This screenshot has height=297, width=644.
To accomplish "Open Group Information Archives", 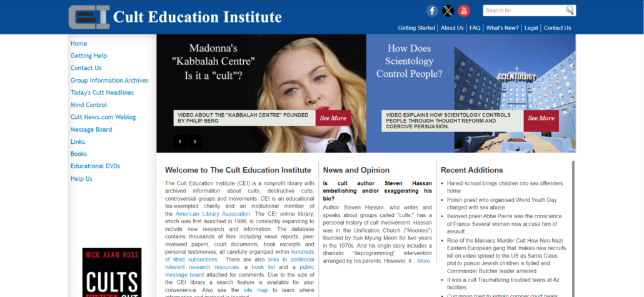I will [109, 81].
